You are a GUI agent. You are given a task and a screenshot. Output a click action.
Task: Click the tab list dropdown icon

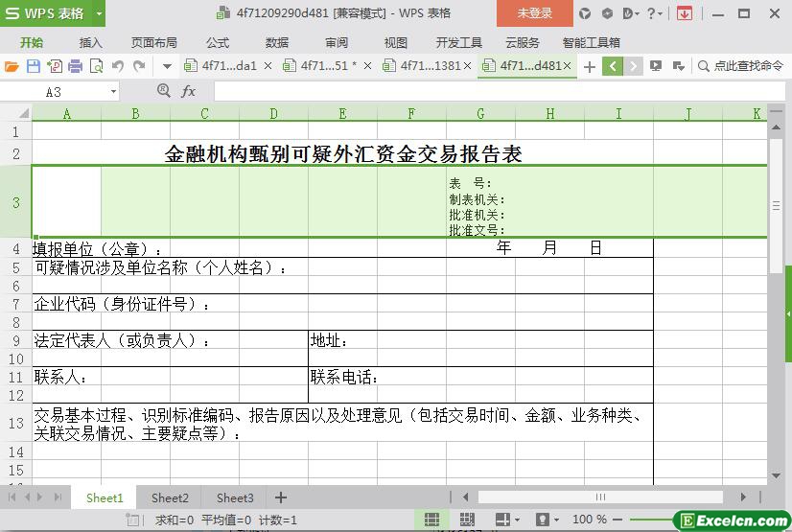click(678, 65)
